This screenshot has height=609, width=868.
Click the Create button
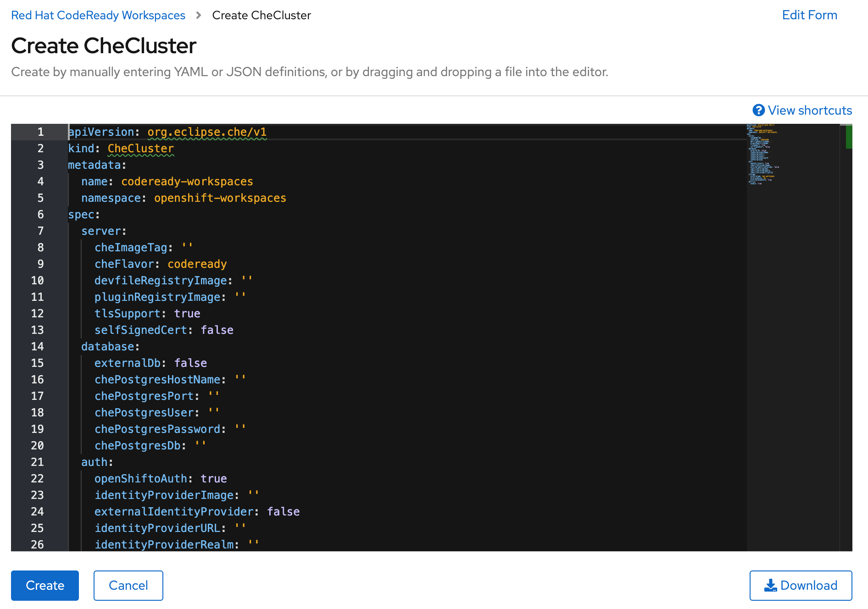pos(45,586)
